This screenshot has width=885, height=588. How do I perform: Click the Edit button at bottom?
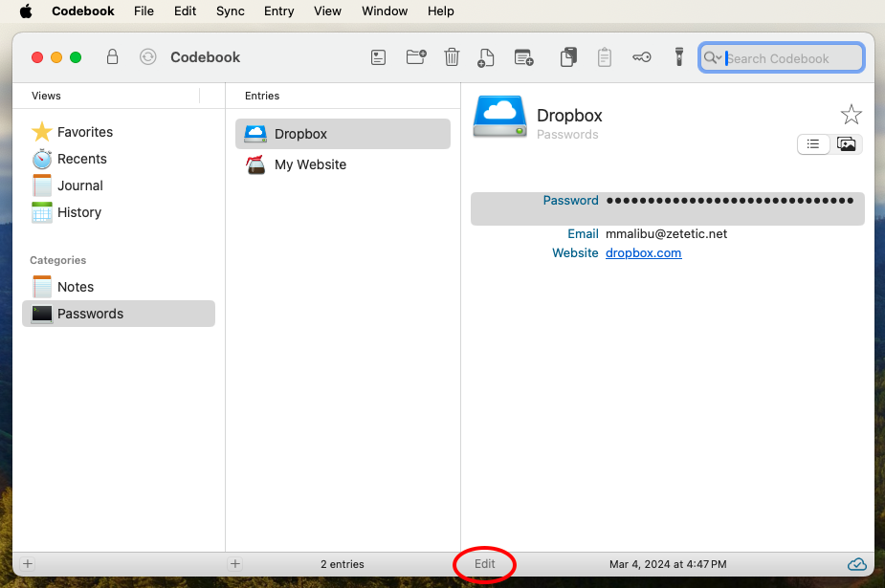[485, 564]
